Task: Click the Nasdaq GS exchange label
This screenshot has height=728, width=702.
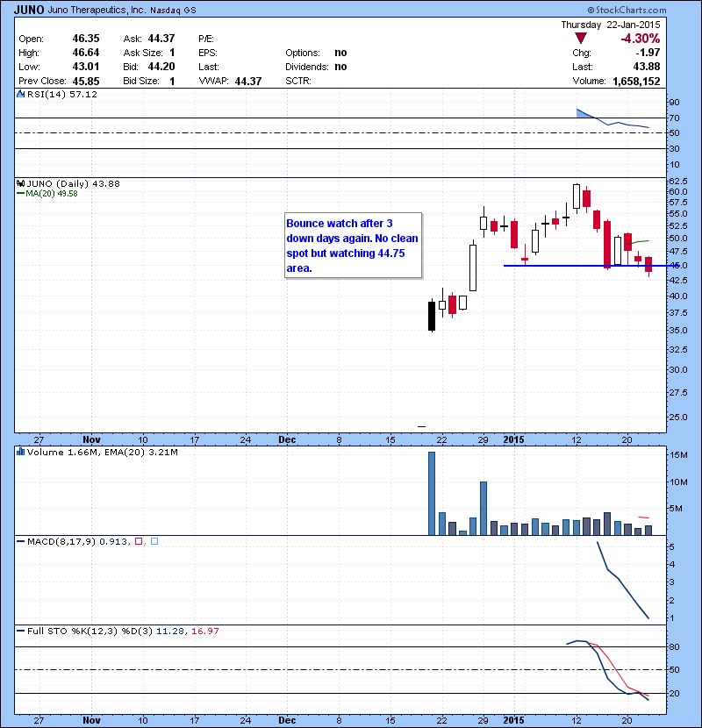Action: pos(173,11)
